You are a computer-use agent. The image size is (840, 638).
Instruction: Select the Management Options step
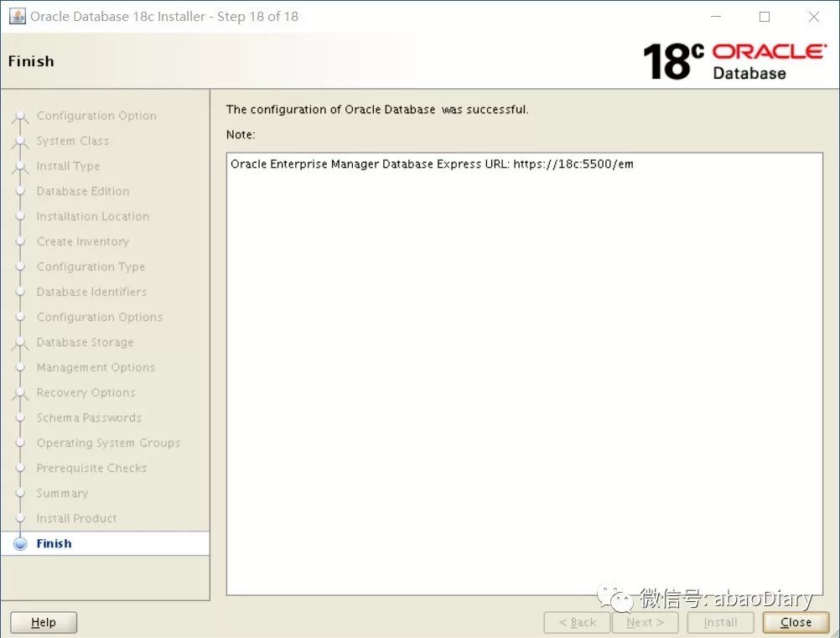tap(96, 367)
